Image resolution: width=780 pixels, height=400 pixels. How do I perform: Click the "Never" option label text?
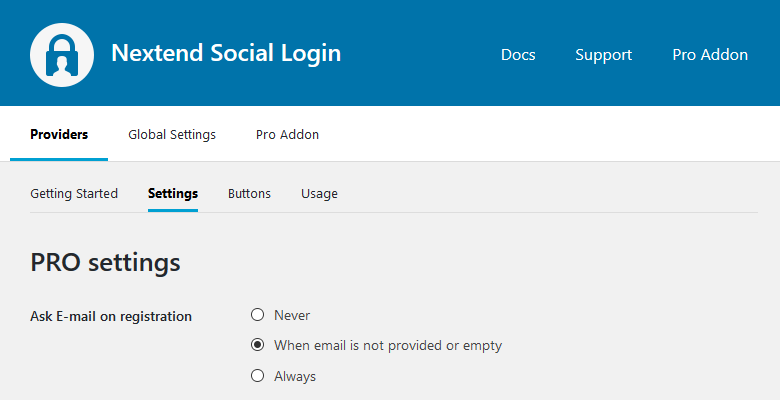coord(292,316)
